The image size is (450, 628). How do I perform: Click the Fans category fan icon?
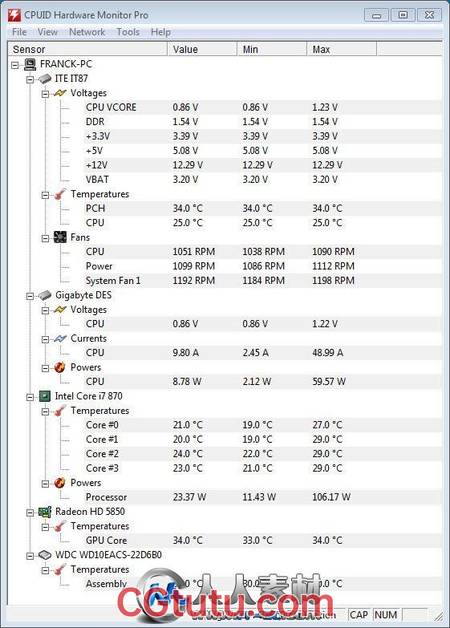coord(60,238)
